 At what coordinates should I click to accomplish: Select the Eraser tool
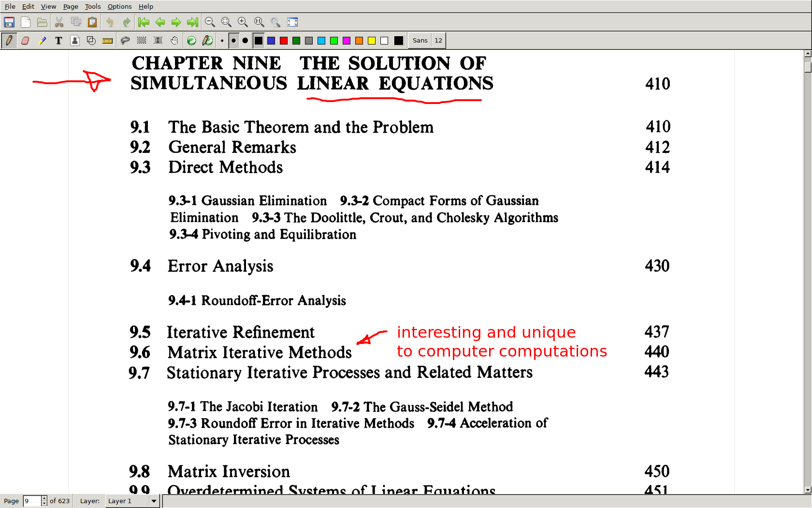(x=25, y=41)
